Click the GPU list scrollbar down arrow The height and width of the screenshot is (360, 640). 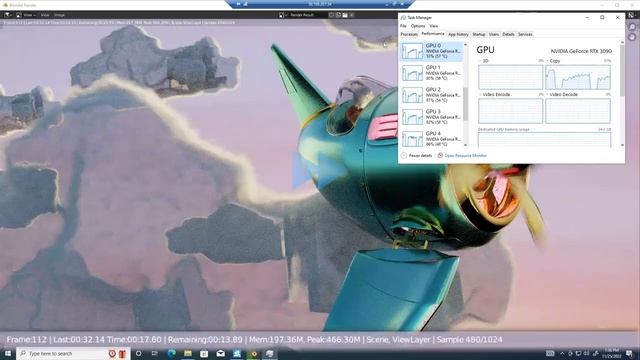coord(465,145)
